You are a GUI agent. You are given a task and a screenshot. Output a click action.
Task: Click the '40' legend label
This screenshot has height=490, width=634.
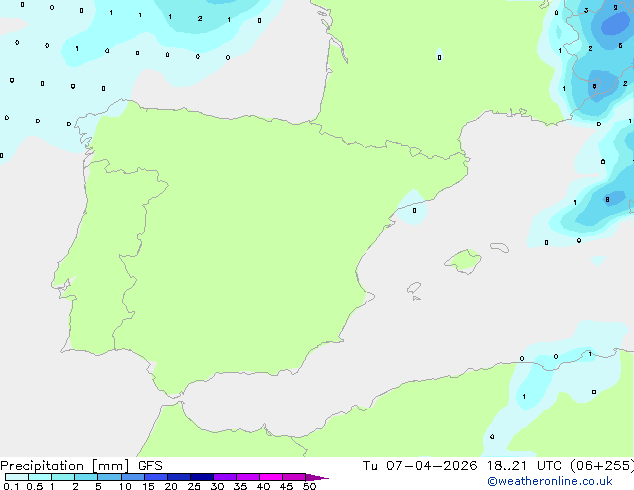263,486
